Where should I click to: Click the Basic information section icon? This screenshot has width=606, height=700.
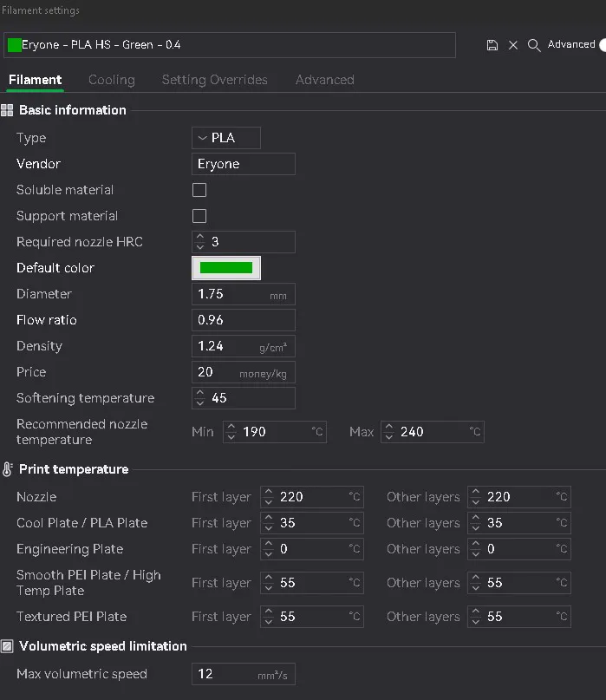pyautogui.click(x=7, y=110)
